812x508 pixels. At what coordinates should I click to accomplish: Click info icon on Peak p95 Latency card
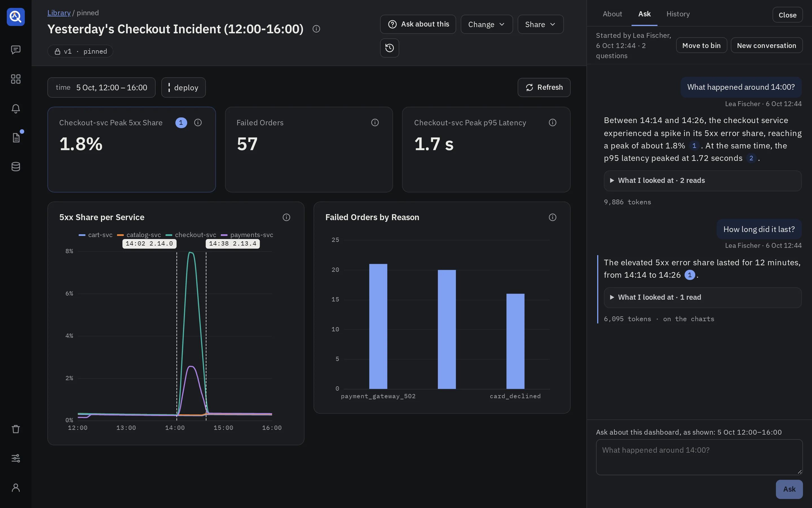point(552,123)
